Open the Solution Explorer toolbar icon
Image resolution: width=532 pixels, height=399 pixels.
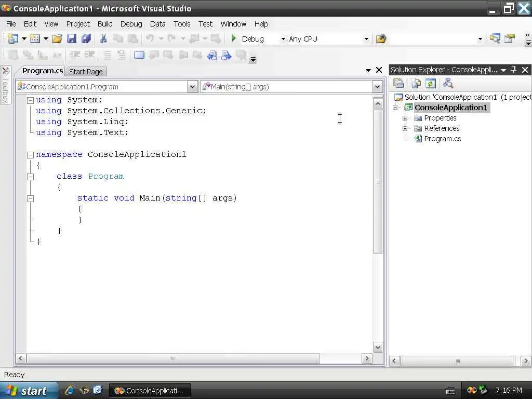[x=495, y=38]
